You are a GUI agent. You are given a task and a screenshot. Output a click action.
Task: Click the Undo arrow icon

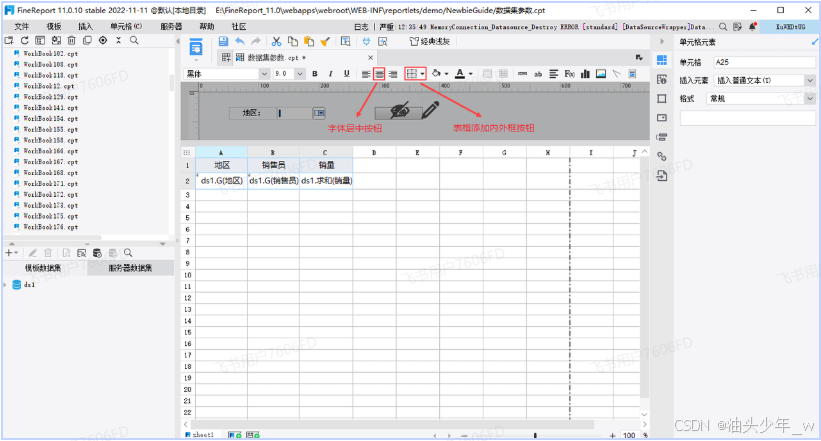[x=240, y=41]
